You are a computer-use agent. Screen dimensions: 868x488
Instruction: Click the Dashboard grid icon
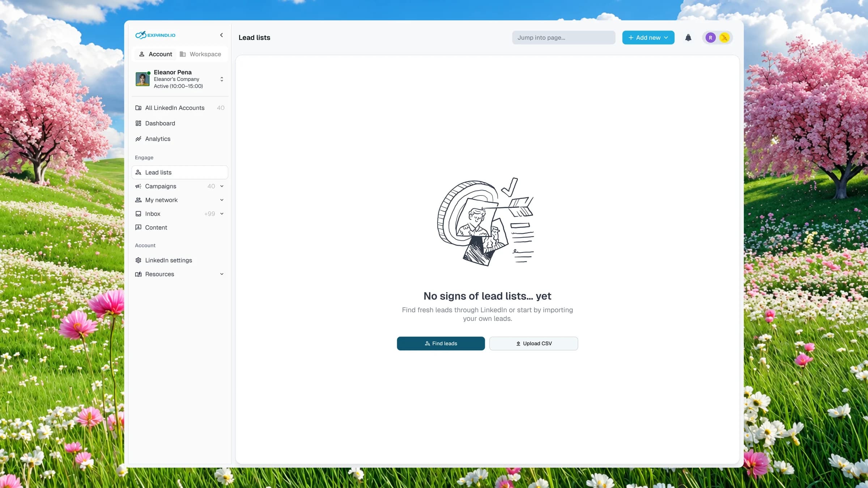pyautogui.click(x=138, y=123)
